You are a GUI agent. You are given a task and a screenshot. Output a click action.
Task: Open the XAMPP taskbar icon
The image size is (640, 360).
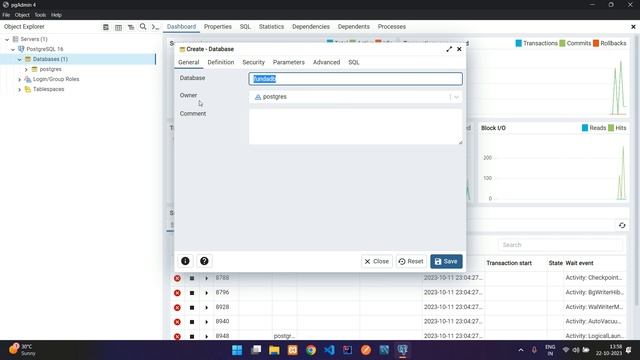tap(293, 350)
